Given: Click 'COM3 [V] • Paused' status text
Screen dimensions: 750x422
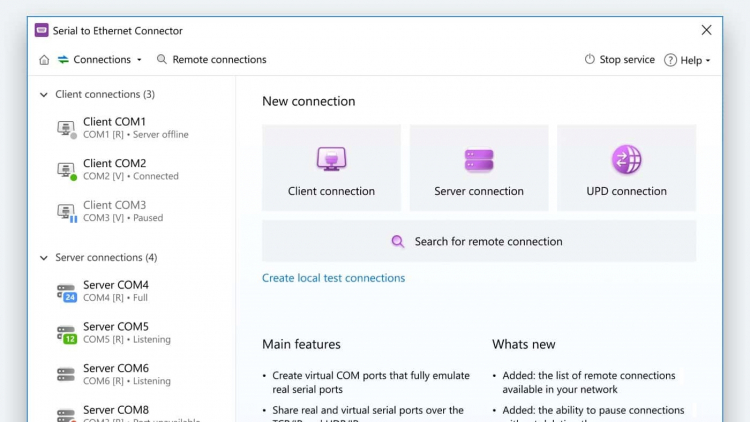Looking at the screenshot, I should pos(123,218).
